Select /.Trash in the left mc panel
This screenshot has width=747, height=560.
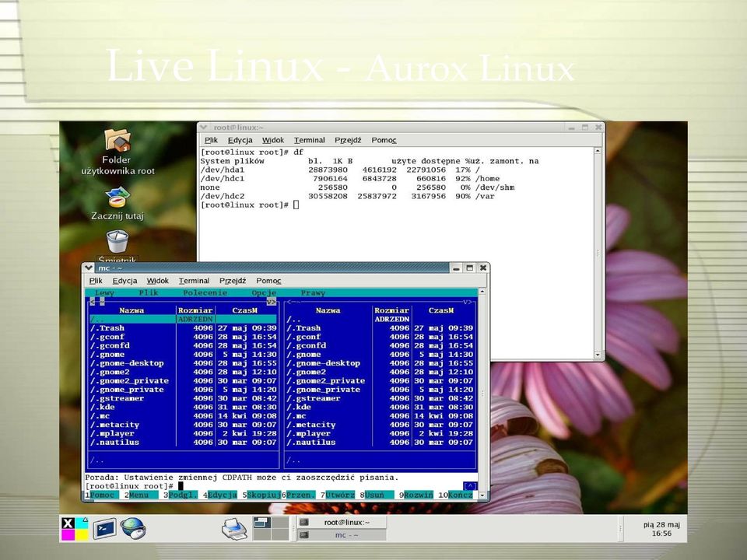click(183, 328)
